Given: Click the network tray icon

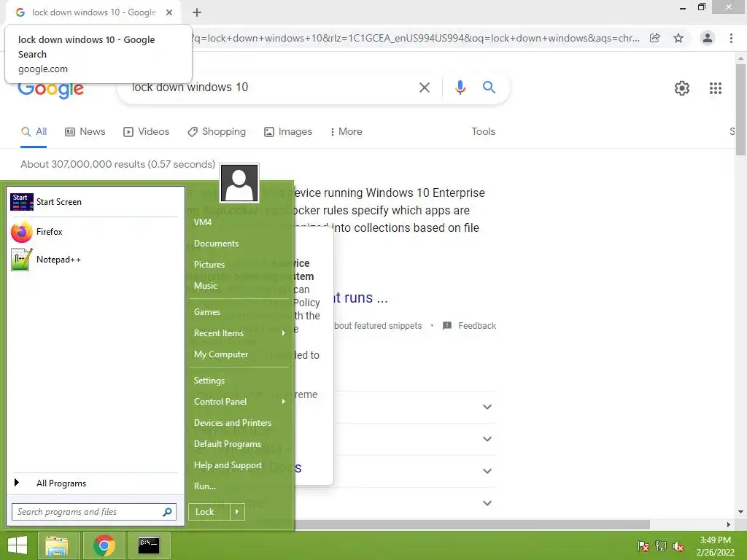Looking at the screenshot, I should coord(661,546).
